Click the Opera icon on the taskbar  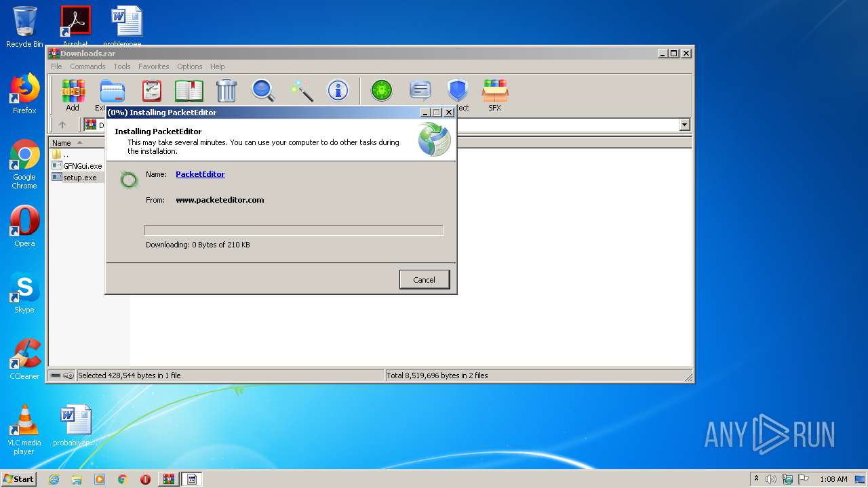(145, 479)
